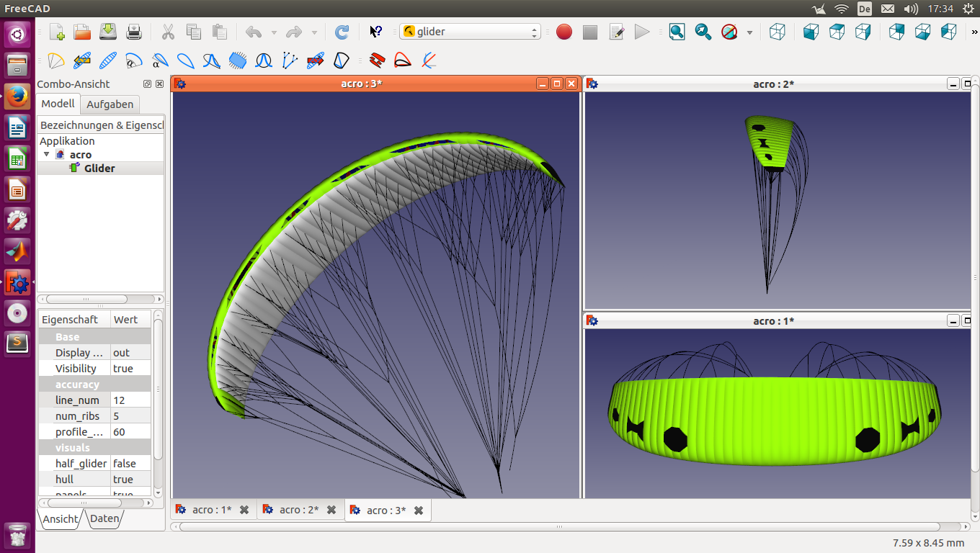The height and width of the screenshot is (553, 980).
Task: Click the red and black airfoil icon
Action: click(403, 60)
